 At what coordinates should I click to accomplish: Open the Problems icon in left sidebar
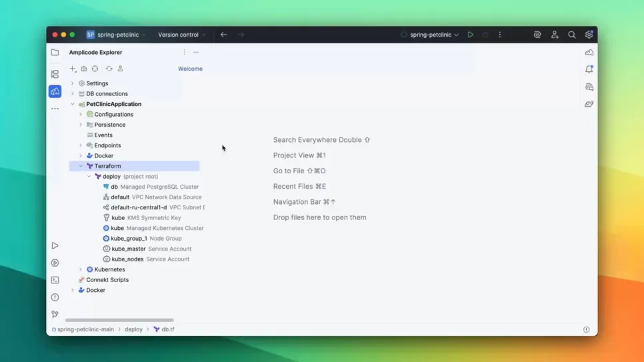click(55, 297)
